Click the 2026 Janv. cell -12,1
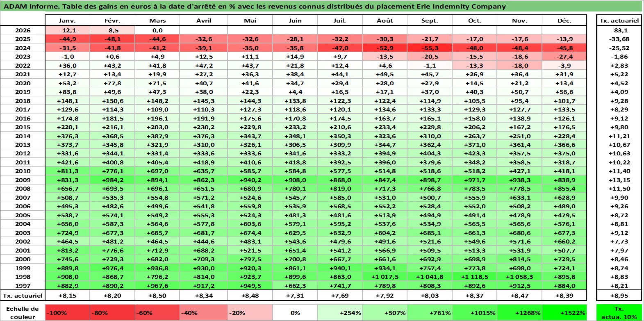This screenshot has width=644, height=321. click(68, 30)
